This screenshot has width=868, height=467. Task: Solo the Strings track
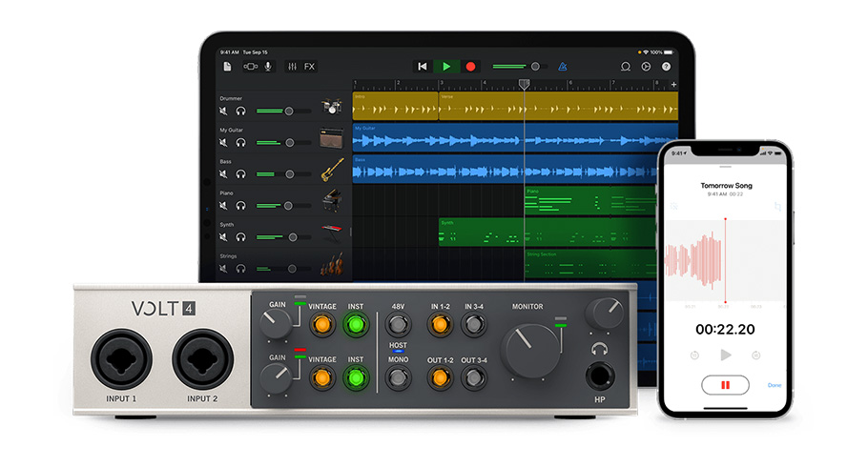tap(240, 269)
